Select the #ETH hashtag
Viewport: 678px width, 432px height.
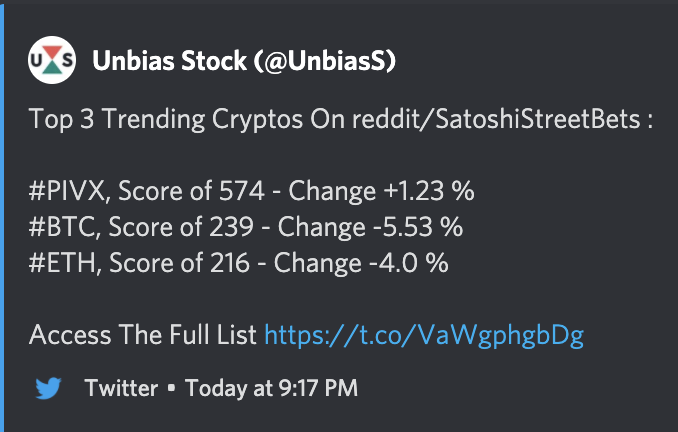coord(62,262)
